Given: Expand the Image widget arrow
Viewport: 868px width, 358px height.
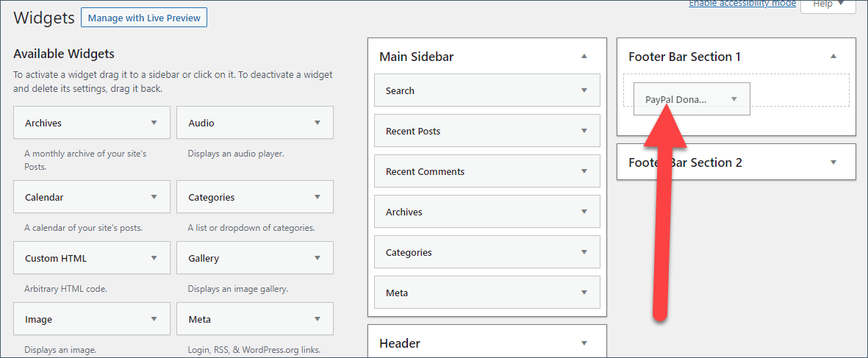Looking at the screenshot, I should pos(154,319).
